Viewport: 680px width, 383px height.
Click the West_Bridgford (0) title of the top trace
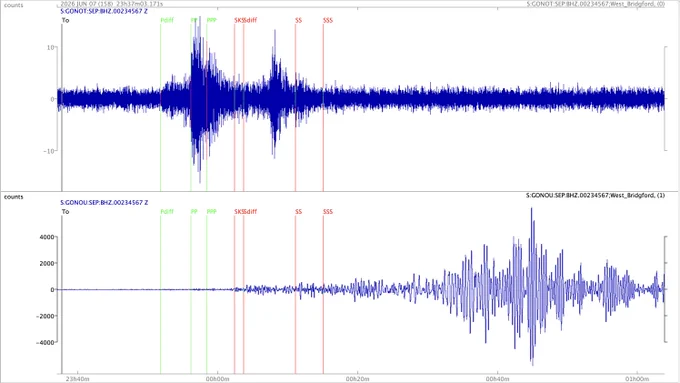(595, 4)
